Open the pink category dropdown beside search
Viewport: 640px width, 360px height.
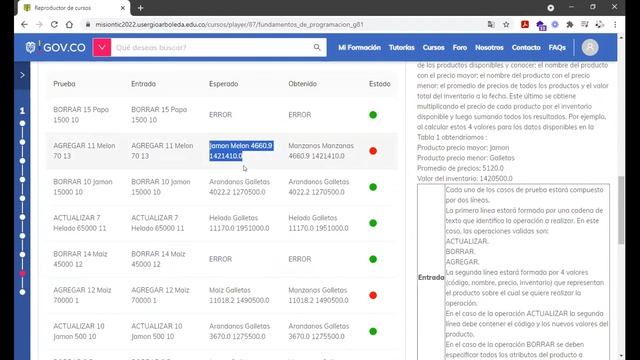102,47
